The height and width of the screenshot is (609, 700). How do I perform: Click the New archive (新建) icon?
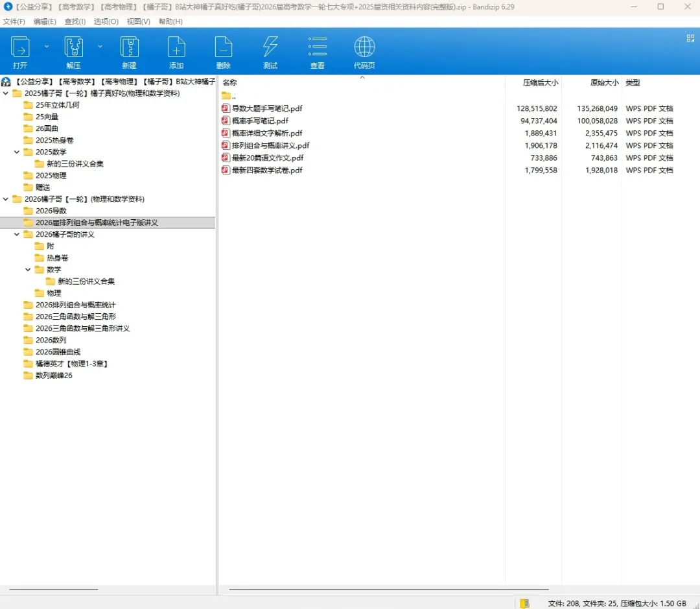click(129, 47)
